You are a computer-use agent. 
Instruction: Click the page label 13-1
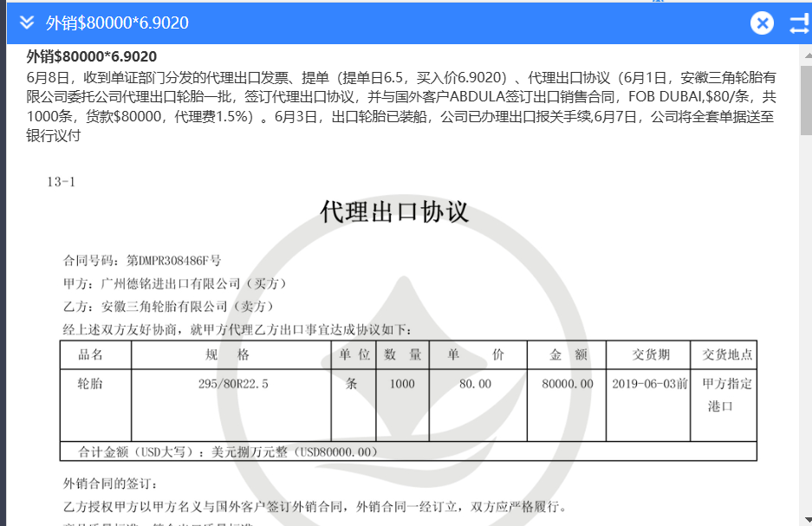point(62,182)
